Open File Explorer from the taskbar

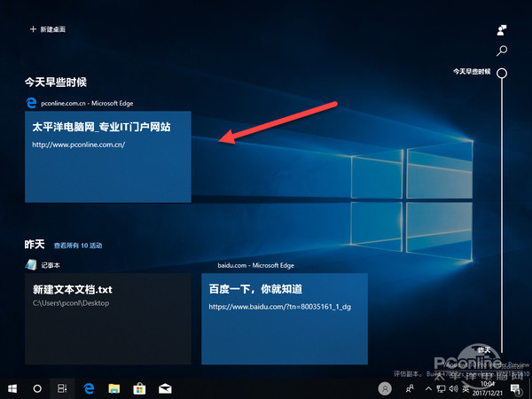[114, 389]
